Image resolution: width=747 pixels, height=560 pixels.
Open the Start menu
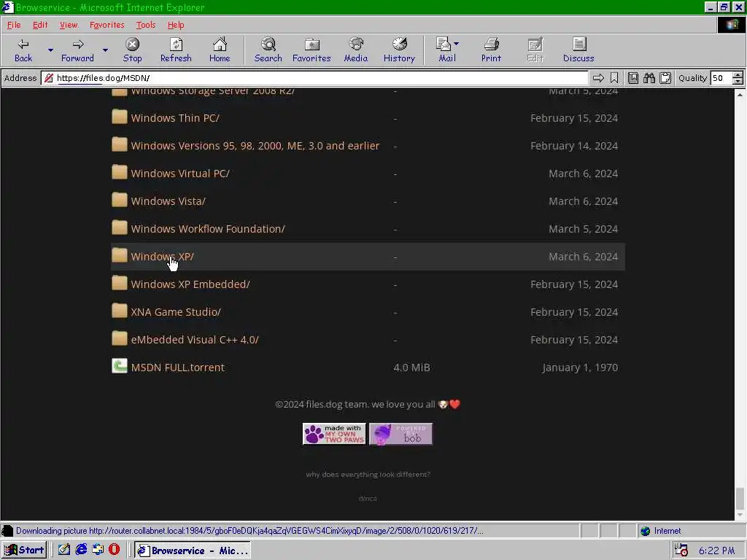coord(24,550)
